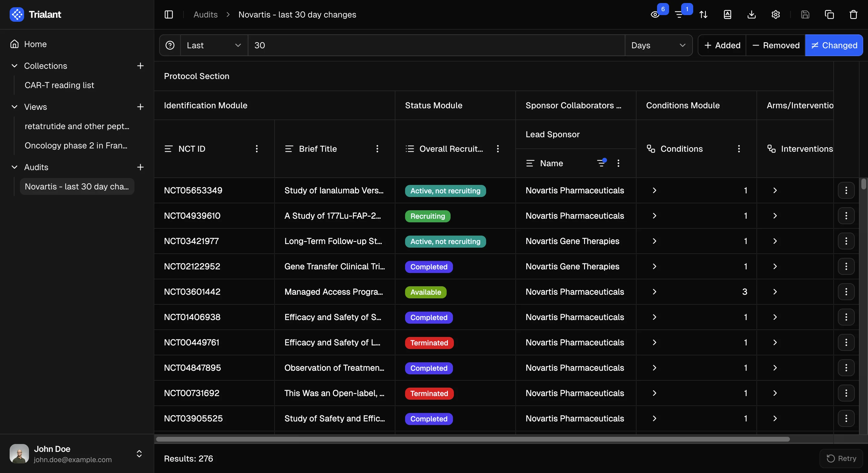Click the document text icon in toolbar

click(x=728, y=14)
